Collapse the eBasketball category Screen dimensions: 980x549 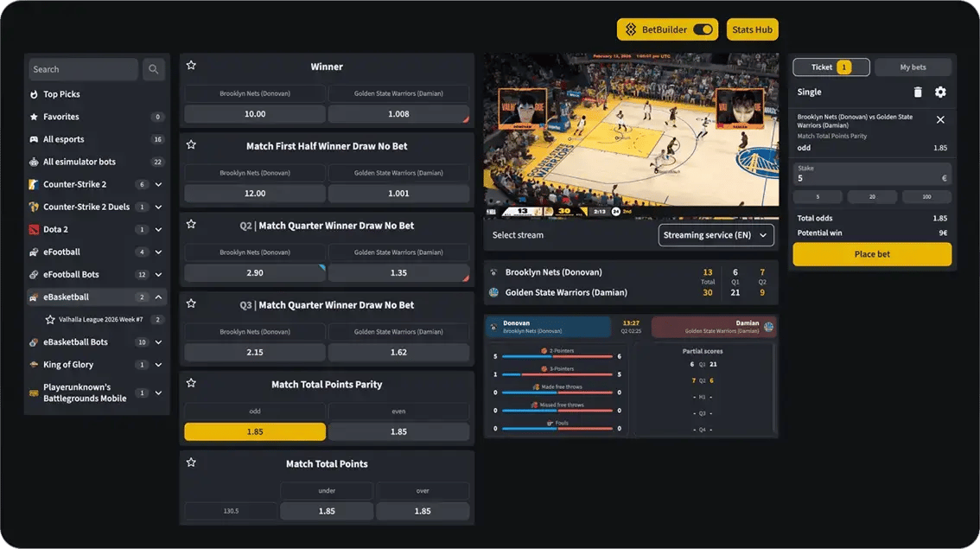158,297
